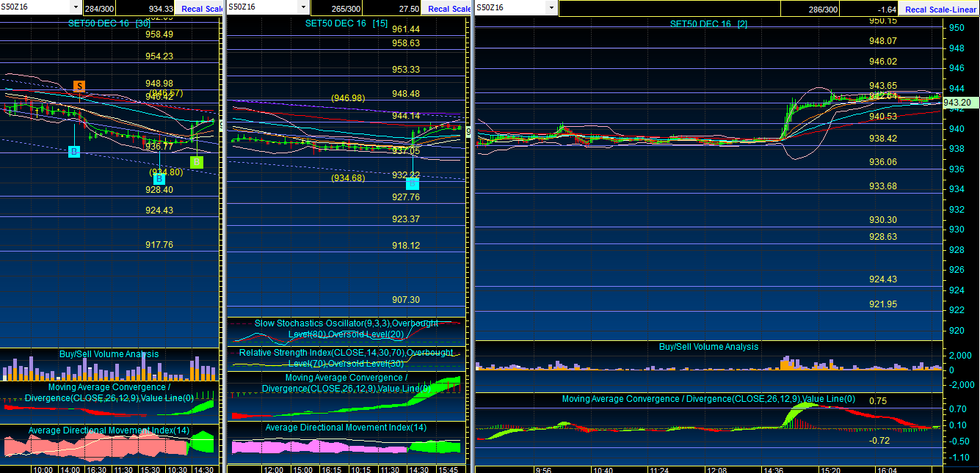
Task: Click the 0.75 MACD level label
Action: [x=878, y=401]
